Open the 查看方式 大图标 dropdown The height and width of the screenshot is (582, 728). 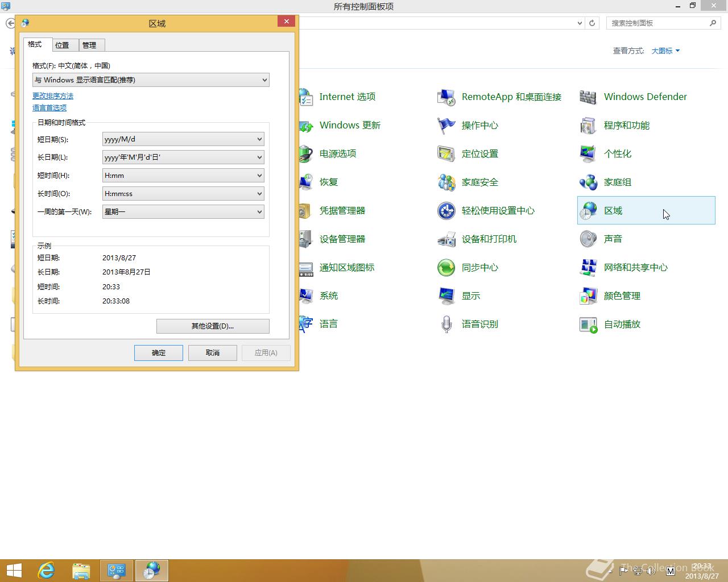click(x=665, y=51)
